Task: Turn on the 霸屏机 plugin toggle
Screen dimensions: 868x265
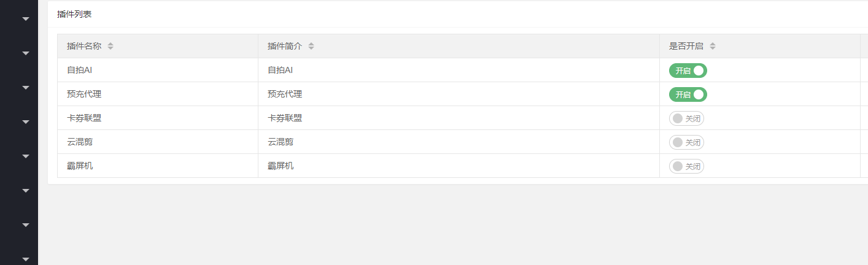Action: tap(686, 166)
